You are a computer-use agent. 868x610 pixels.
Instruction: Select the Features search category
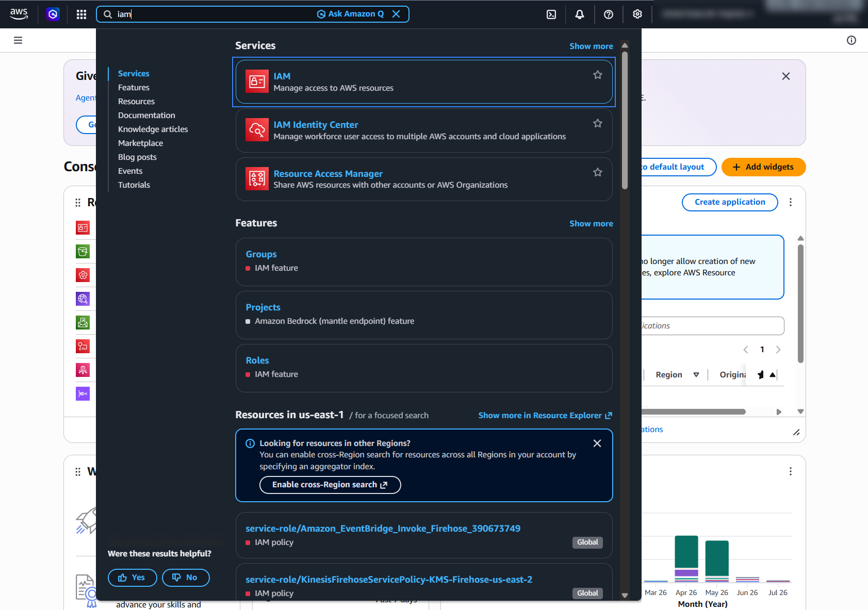coord(134,88)
